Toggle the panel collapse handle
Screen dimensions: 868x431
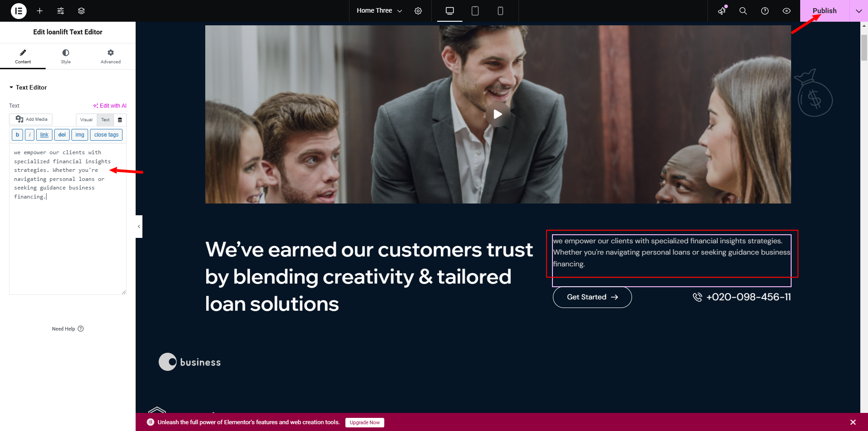139,226
